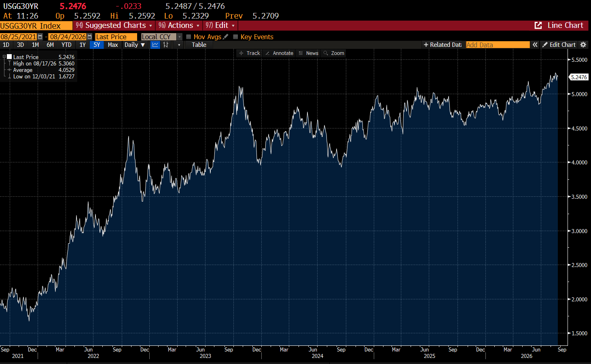Screen dimensions: 591x364
Task: Open calendar picker for end date 08/24/2026
Action: [90, 37]
